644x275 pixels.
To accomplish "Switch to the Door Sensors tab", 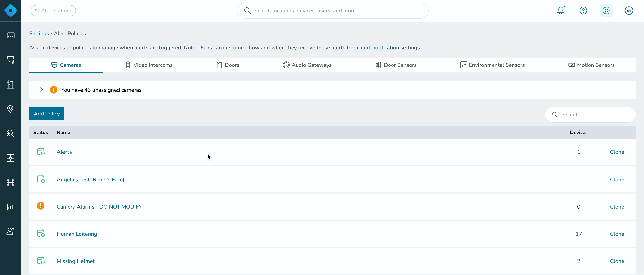I will click(396, 65).
